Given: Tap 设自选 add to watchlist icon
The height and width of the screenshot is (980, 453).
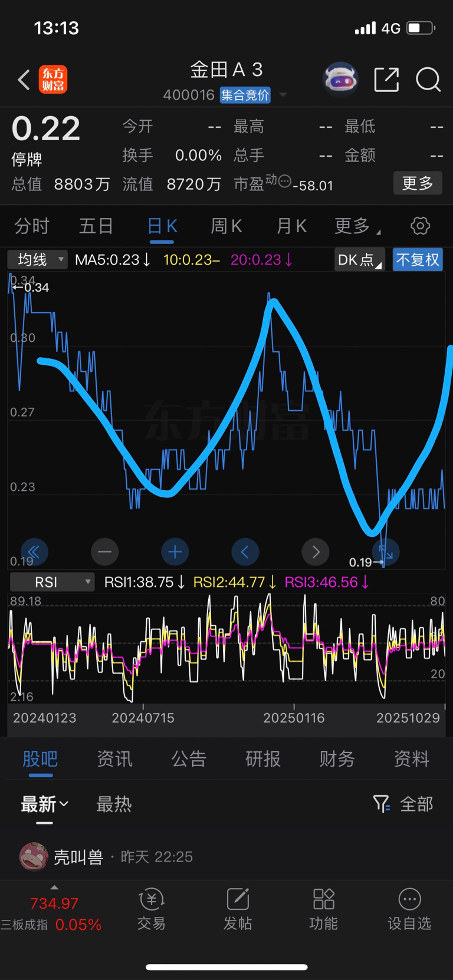Looking at the screenshot, I should 409,899.
